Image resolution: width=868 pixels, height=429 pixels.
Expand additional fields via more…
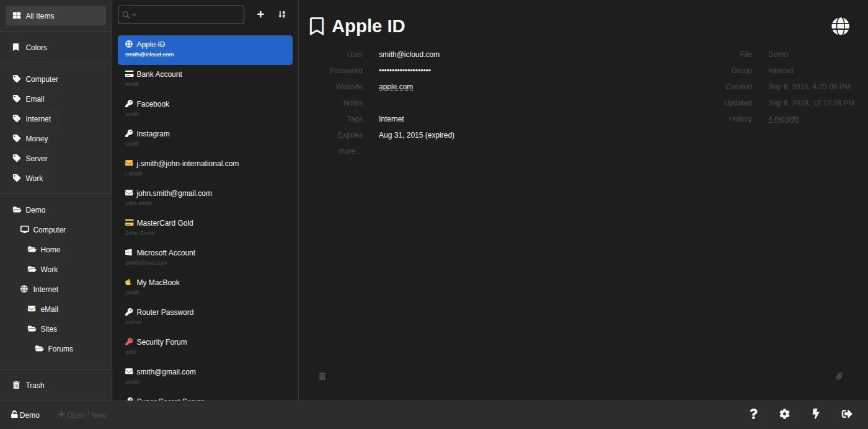(x=350, y=151)
